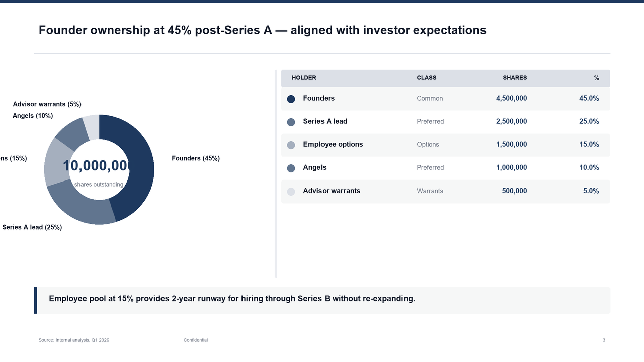
Task: Select the 25.0% percentage cell
Action: 589,121
